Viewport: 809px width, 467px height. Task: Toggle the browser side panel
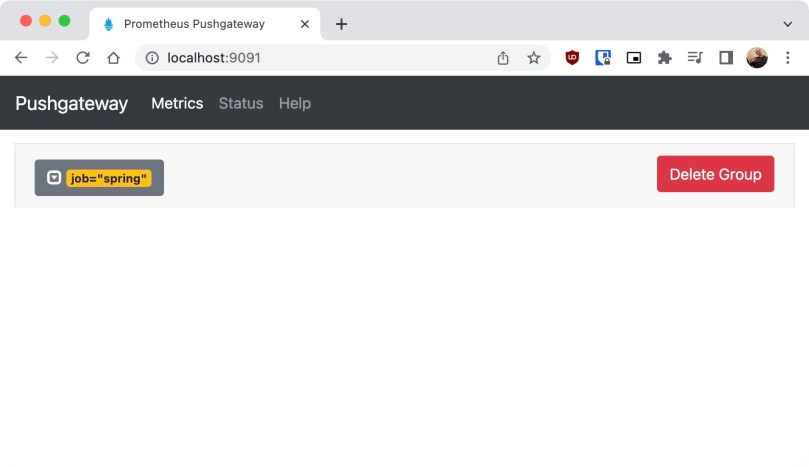coord(726,58)
